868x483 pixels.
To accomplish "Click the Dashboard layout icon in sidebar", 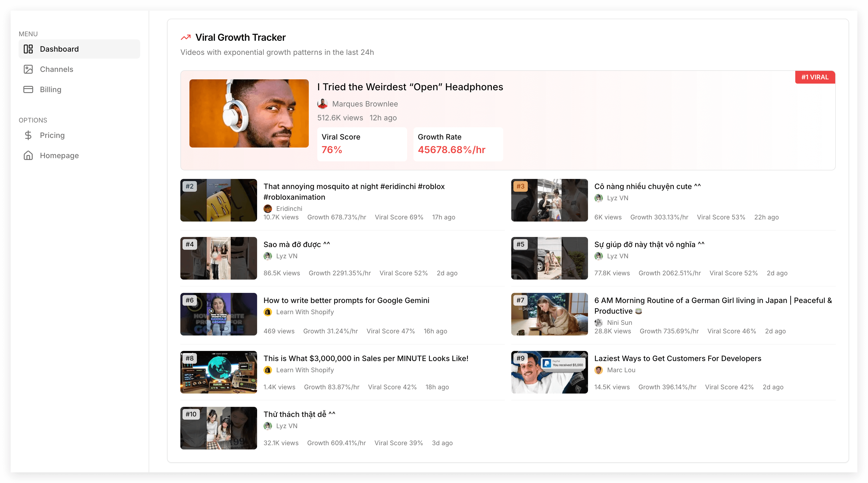I will (28, 49).
